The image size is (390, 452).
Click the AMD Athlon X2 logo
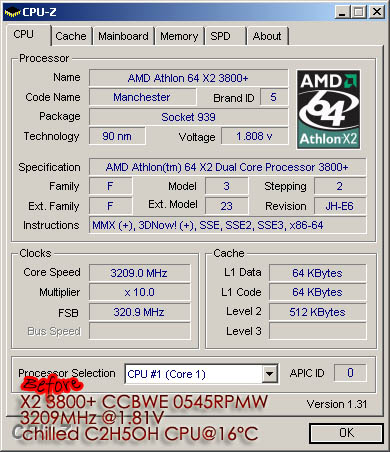328,109
